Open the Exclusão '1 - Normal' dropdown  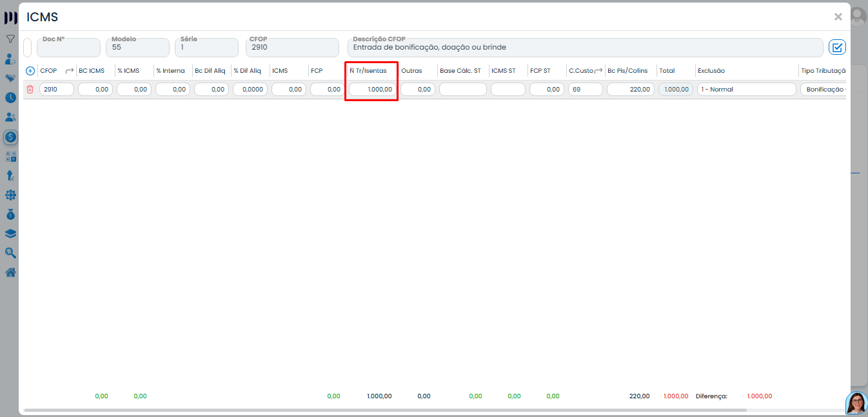coord(746,90)
